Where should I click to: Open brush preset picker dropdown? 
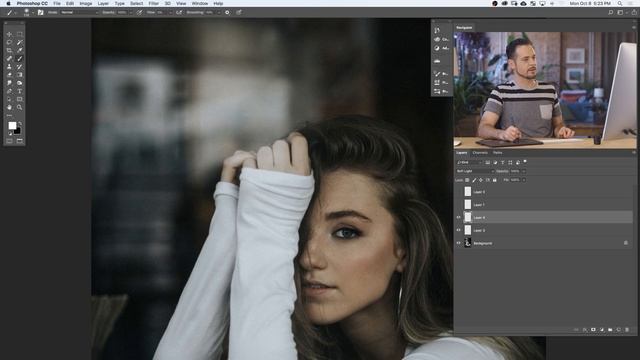33,13
